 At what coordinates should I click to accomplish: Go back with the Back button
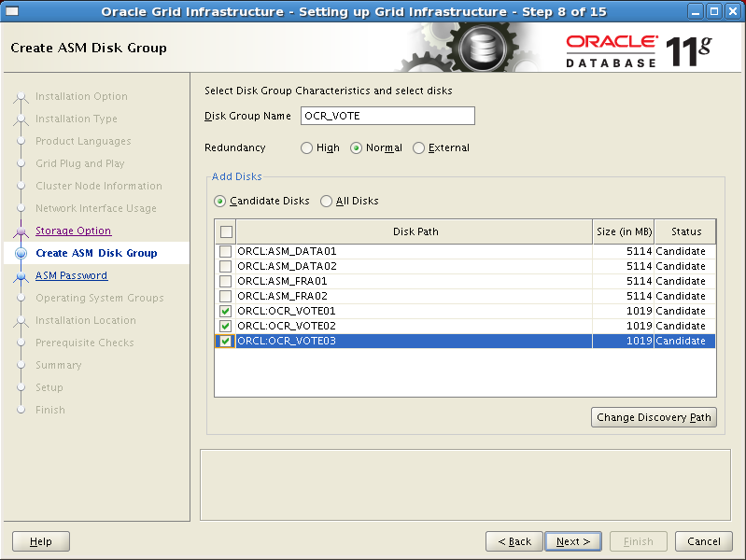pos(514,541)
